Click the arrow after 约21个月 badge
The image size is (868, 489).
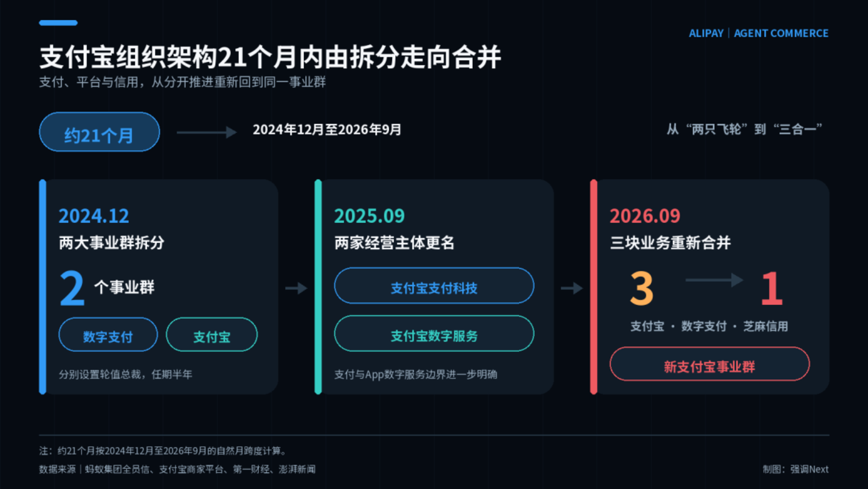coord(207,132)
